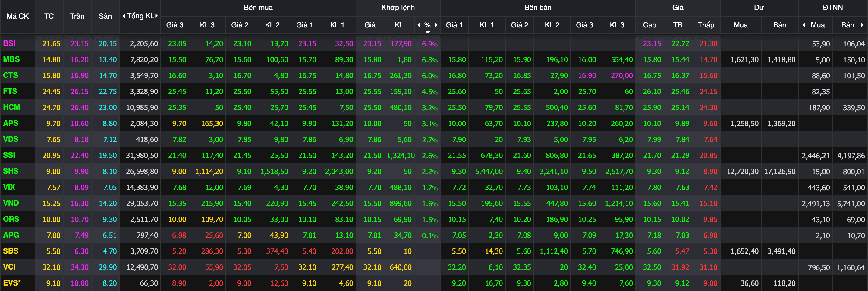
Task: Click the left arrow next to % column
Action: click(419, 25)
